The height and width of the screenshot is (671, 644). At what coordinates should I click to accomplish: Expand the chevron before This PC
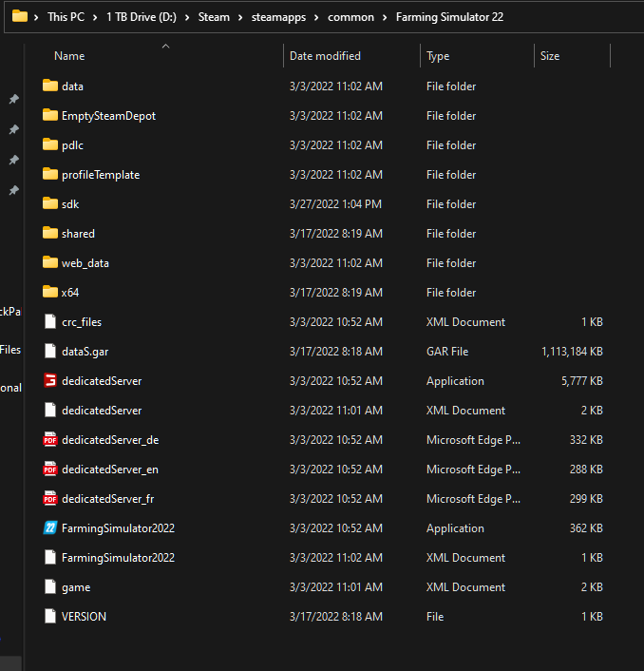coord(36,17)
